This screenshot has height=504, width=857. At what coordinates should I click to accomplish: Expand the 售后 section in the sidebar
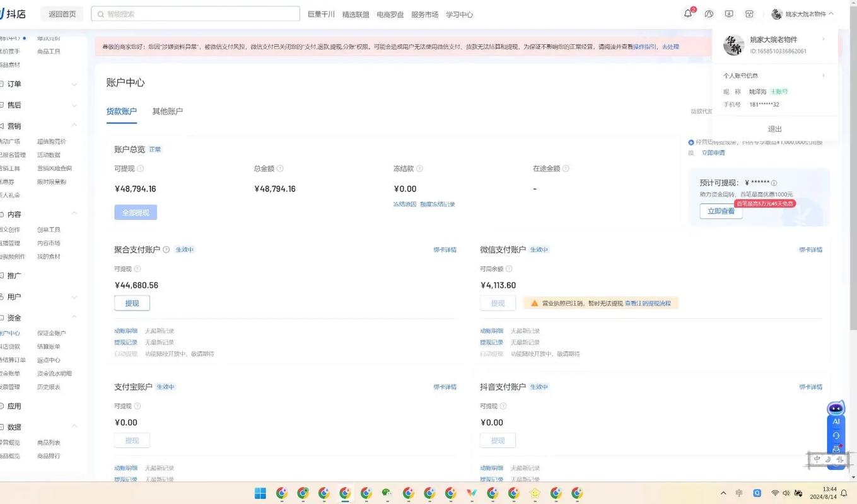click(x=74, y=105)
